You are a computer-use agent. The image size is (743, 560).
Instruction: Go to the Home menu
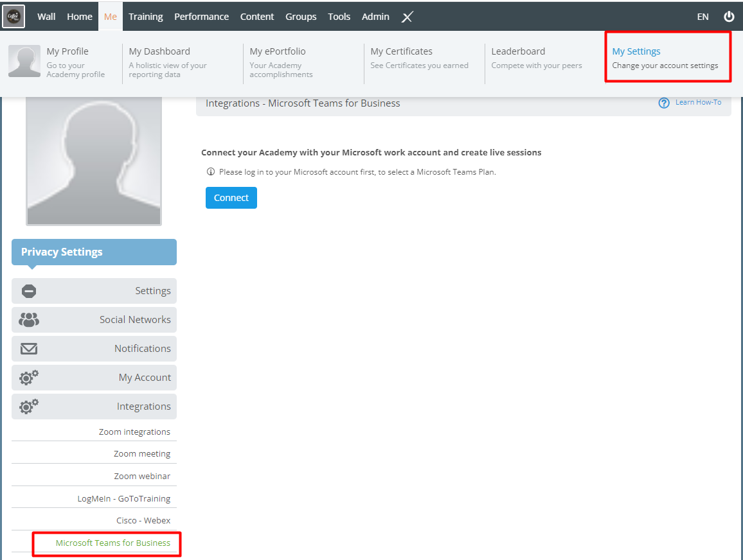80,17
